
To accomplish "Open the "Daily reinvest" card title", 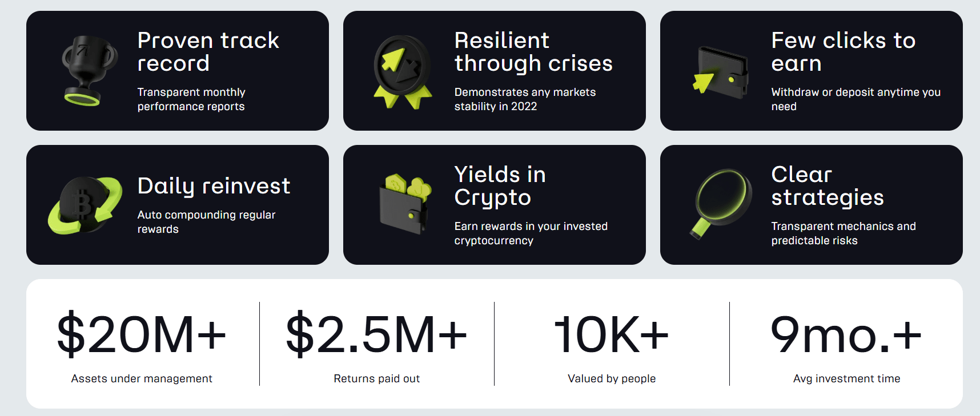I will point(214,186).
